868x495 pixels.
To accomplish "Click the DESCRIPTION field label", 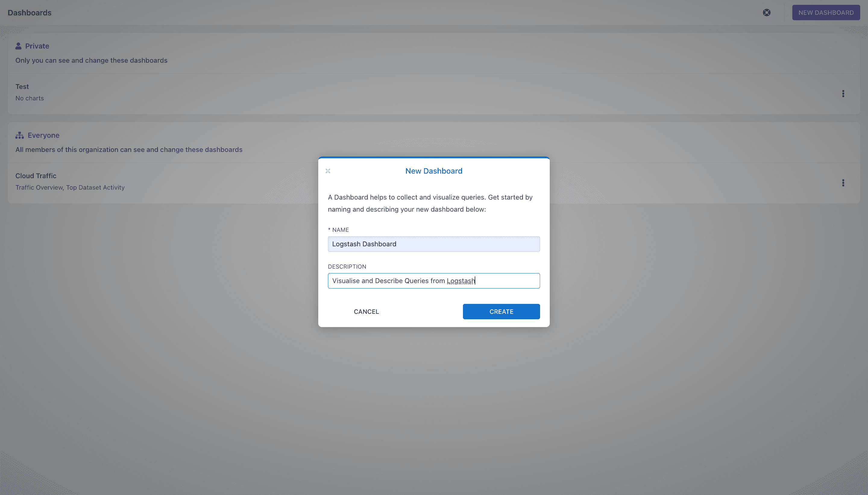I will coord(347,266).
